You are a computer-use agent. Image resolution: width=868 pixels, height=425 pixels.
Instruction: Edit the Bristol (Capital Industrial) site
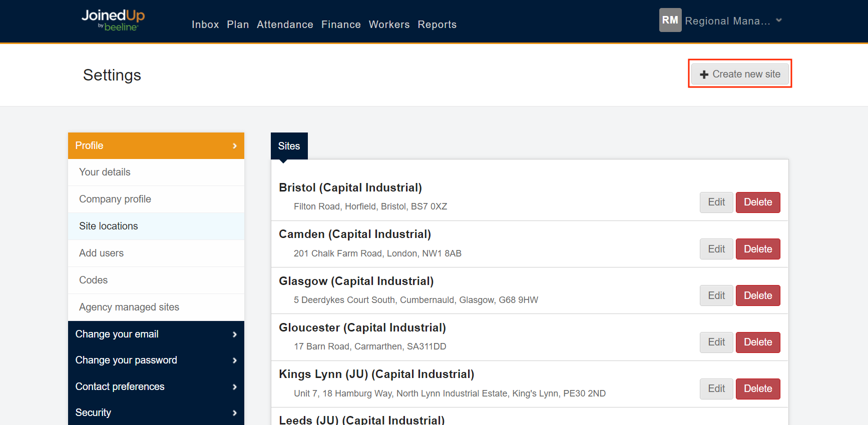coord(716,202)
